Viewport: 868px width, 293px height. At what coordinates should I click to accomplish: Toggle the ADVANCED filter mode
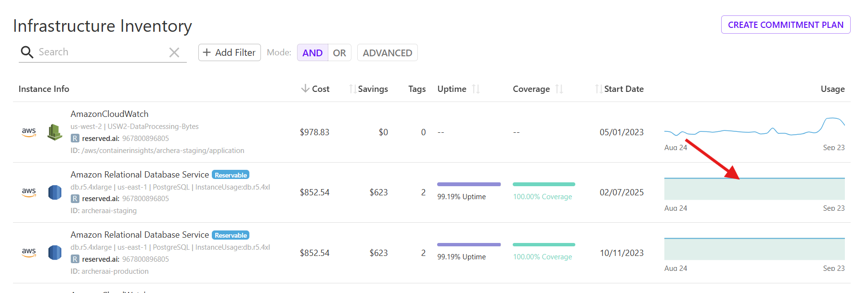click(387, 53)
